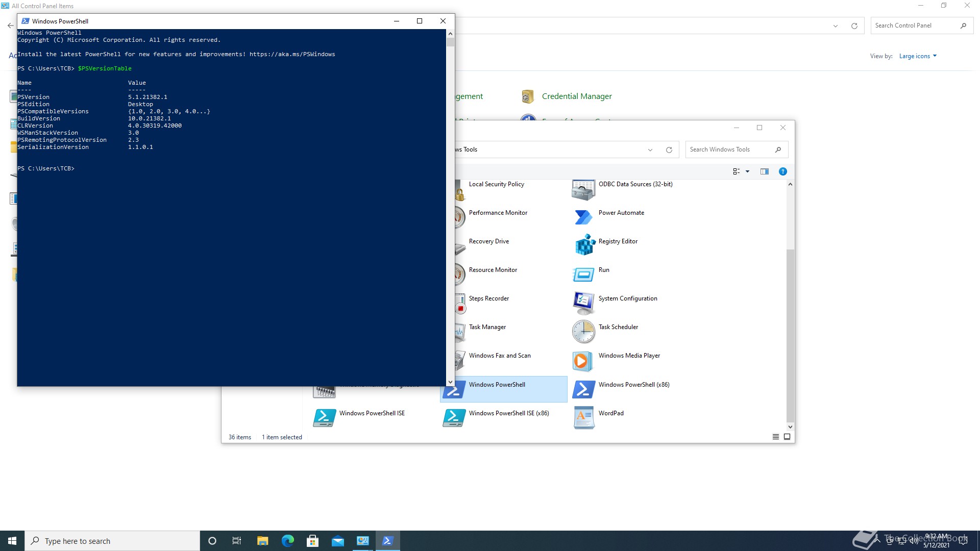
Task: Open Cortana from the taskbar
Action: click(x=212, y=541)
